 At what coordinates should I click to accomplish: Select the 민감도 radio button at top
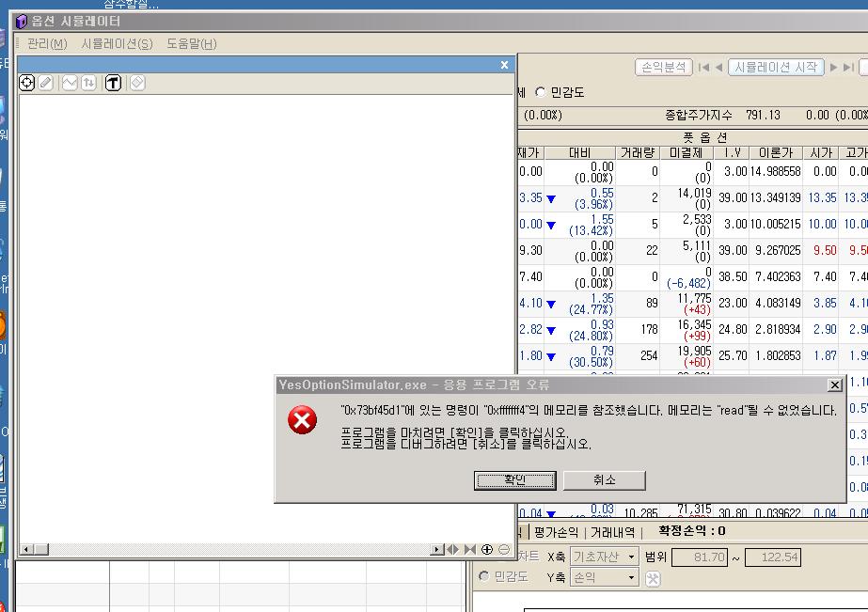[541, 92]
